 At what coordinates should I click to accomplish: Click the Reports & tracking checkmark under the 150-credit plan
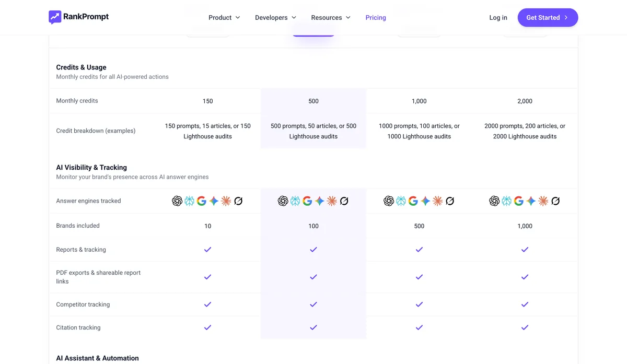click(x=207, y=250)
